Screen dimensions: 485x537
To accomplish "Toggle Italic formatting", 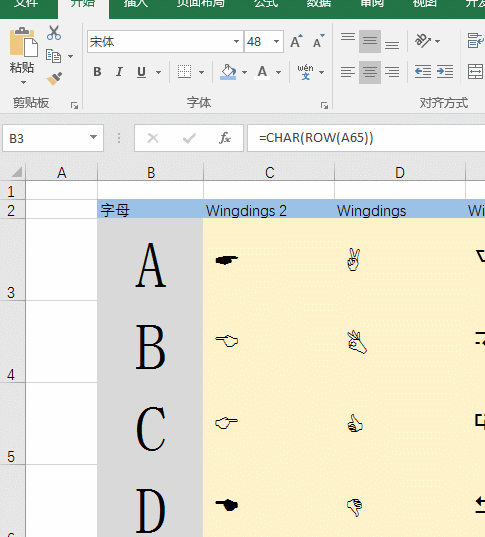I will [x=119, y=72].
